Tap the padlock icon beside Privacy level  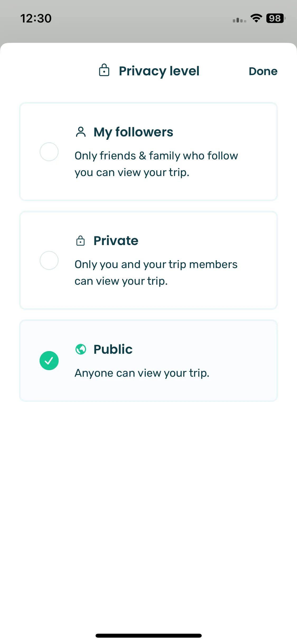(x=104, y=70)
